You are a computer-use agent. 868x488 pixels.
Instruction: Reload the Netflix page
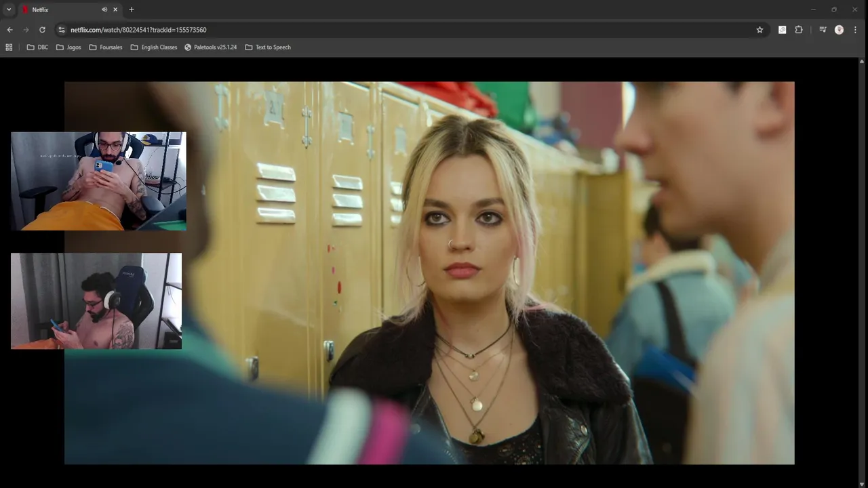coord(42,30)
